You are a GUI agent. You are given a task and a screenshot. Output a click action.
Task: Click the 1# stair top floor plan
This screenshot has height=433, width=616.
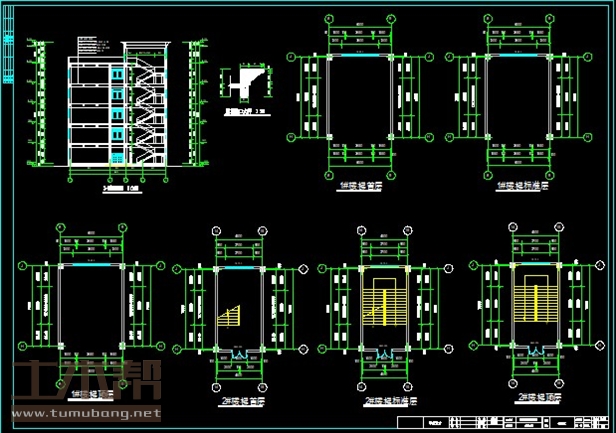tap(91, 307)
